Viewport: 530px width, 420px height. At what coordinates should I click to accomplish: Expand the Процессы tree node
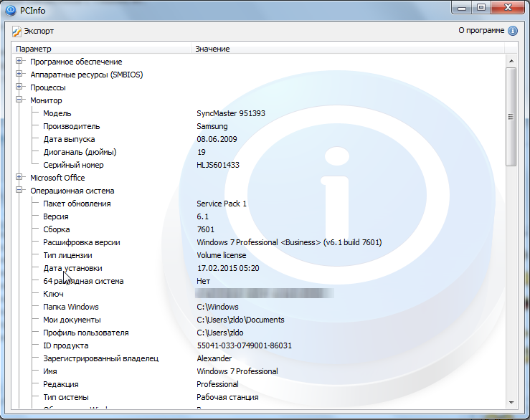coord(19,87)
